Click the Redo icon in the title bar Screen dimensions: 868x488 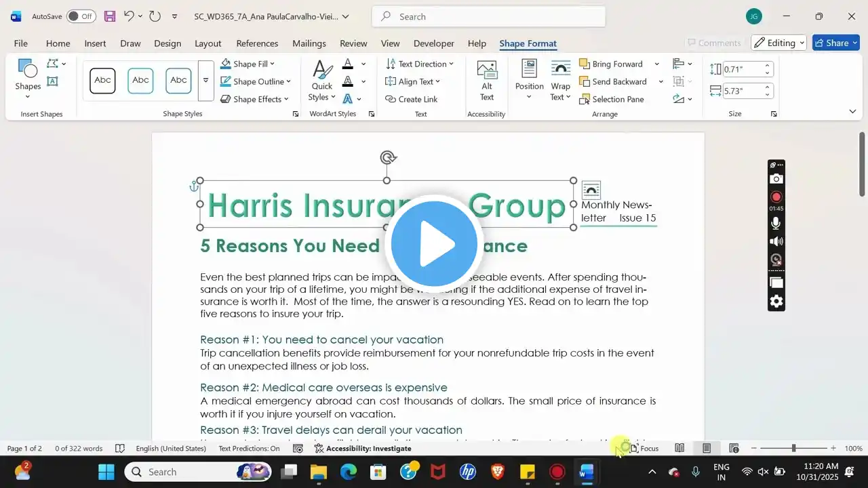(155, 16)
